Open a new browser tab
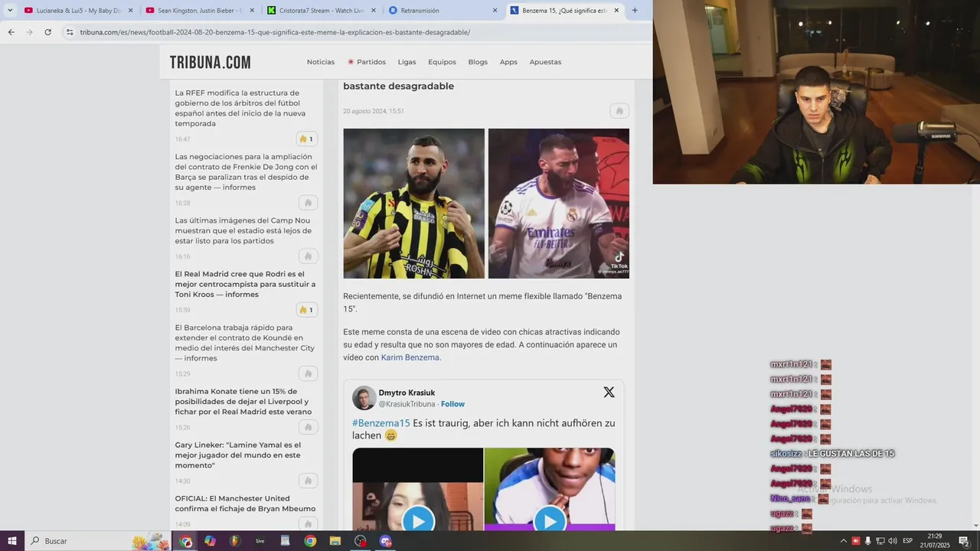This screenshot has width=980, height=551. 634,10
